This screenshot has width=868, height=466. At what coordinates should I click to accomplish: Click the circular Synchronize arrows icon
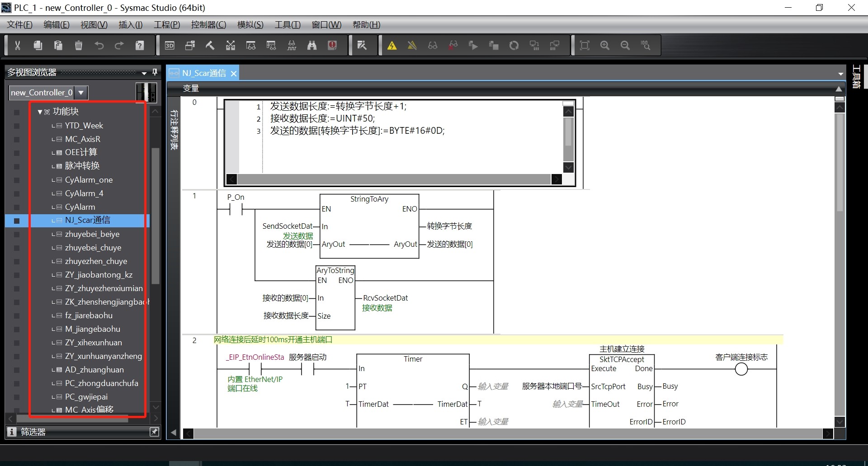(514, 45)
